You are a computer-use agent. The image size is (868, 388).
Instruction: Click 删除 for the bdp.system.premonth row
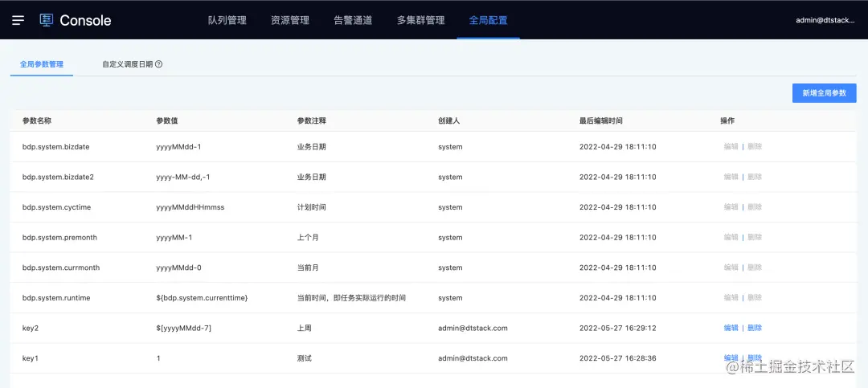point(755,238)
